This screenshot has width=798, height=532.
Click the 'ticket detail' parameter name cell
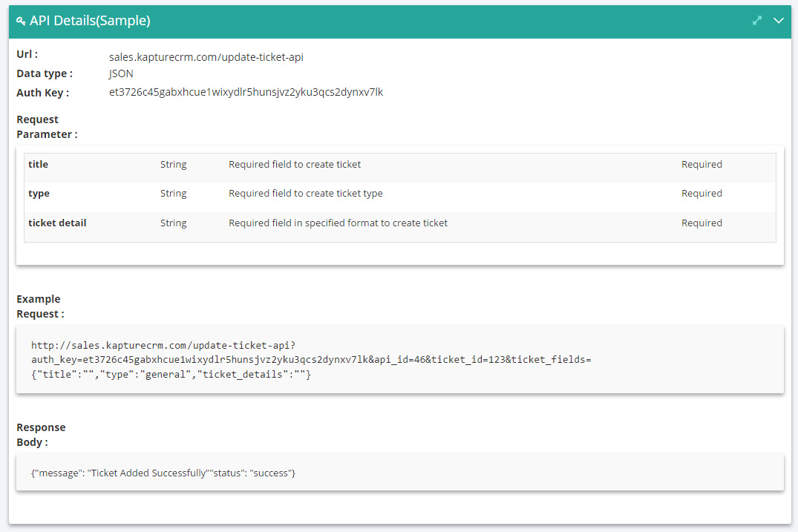57,223
